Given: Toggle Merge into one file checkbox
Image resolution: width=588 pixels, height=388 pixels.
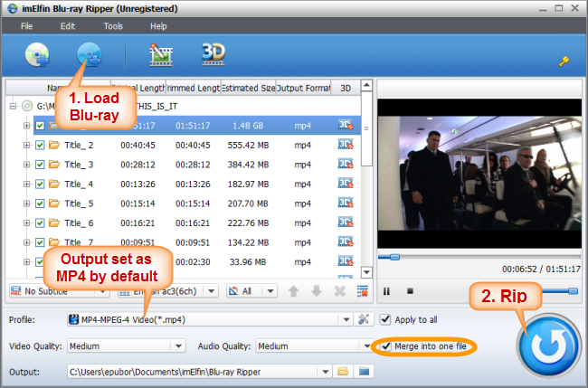Looking at the screenshot, I should tap(386, 346).
